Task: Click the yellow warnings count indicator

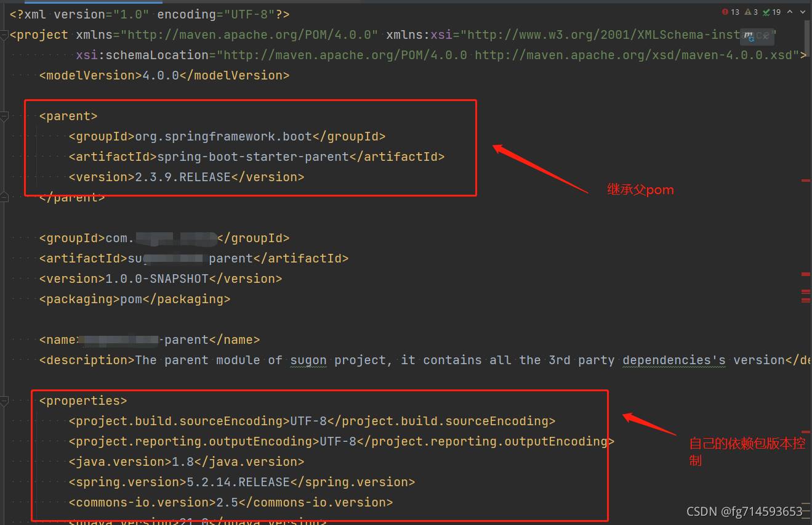Action: point(751,12)
